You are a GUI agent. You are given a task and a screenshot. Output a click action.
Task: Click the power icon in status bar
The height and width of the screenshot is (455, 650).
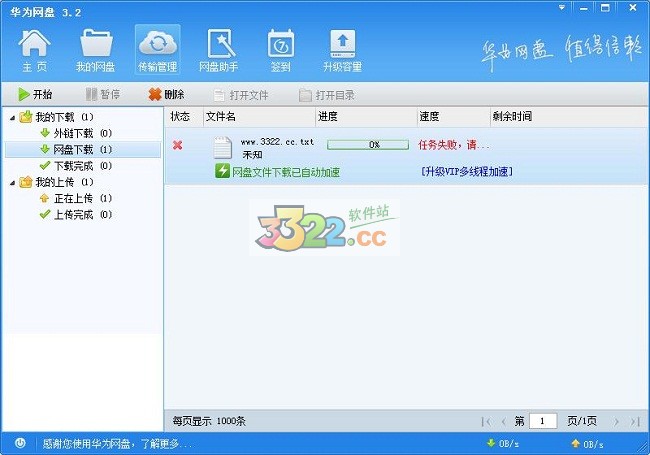pyautogui.click(x=20, y=443)
